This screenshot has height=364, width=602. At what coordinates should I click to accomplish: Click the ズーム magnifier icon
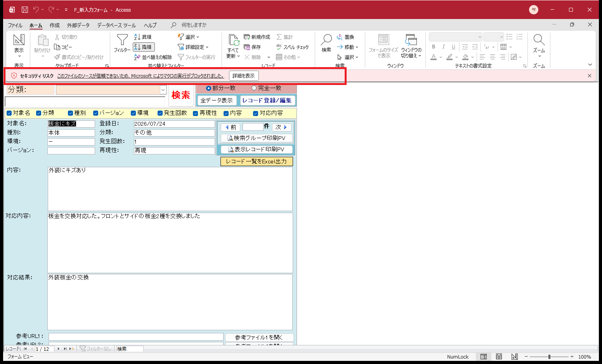point(539,40)
